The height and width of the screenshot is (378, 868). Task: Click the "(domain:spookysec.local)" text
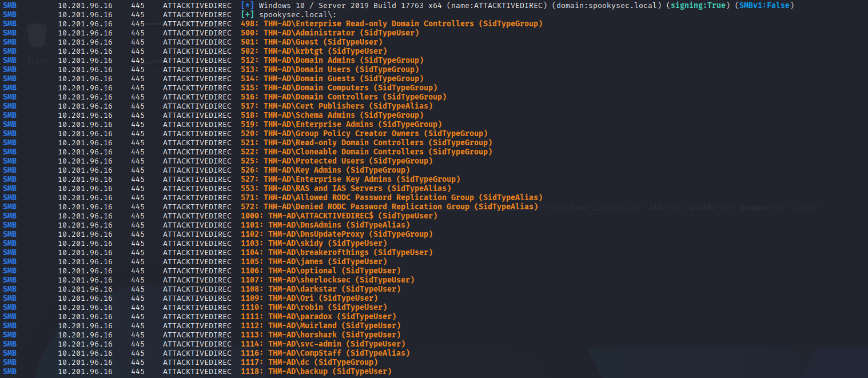point(607,5)
